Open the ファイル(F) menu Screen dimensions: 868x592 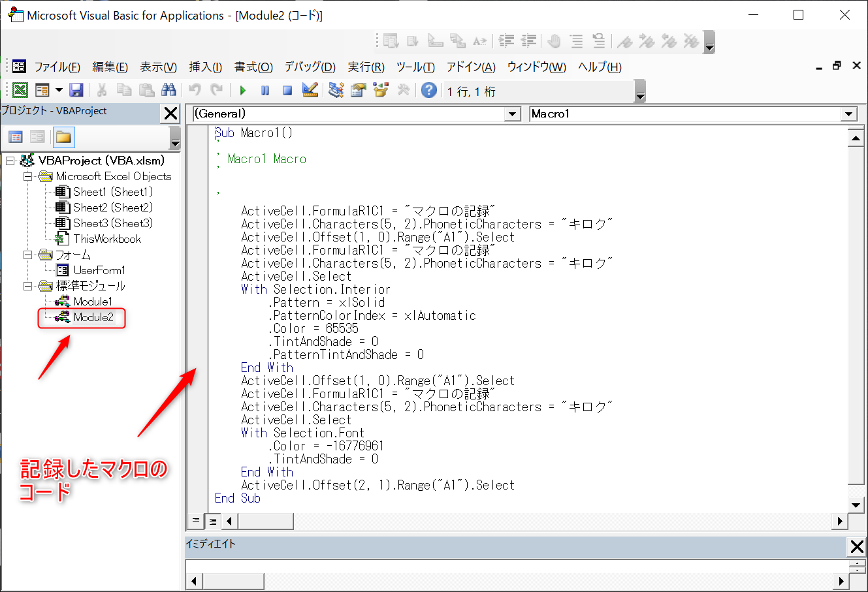[x=57, y=67]
